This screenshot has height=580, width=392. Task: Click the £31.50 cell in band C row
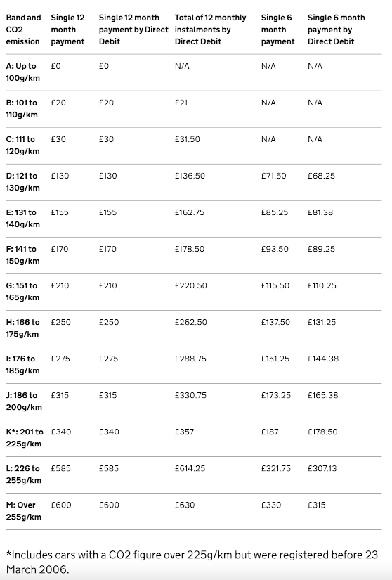[188, 139]
